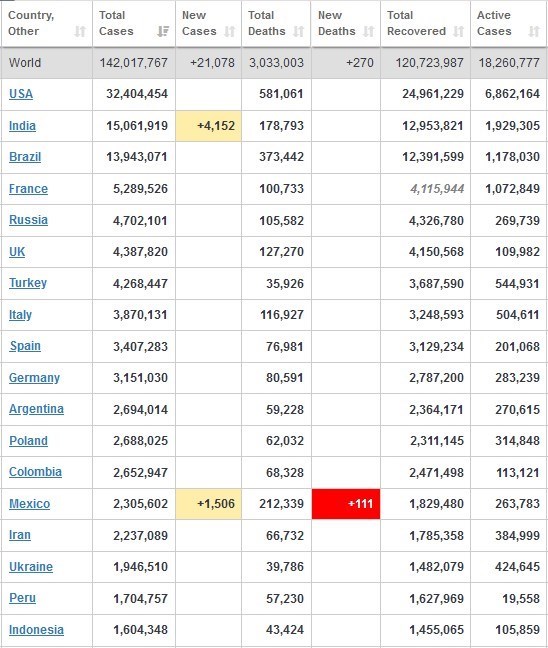The height and width of the screenshot is (648, 548).
Task: Select the Germany link
Action: click(x=34, y=378)
